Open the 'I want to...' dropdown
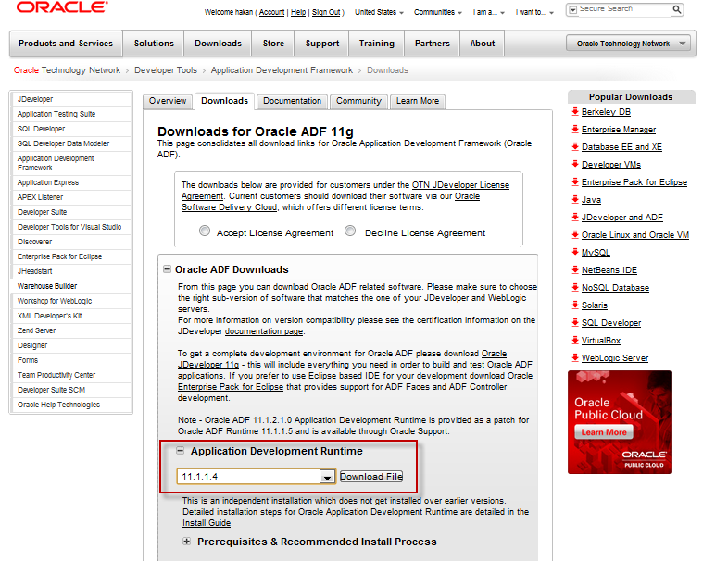Viewport: 728px width, 561px height. click(534, 13)
